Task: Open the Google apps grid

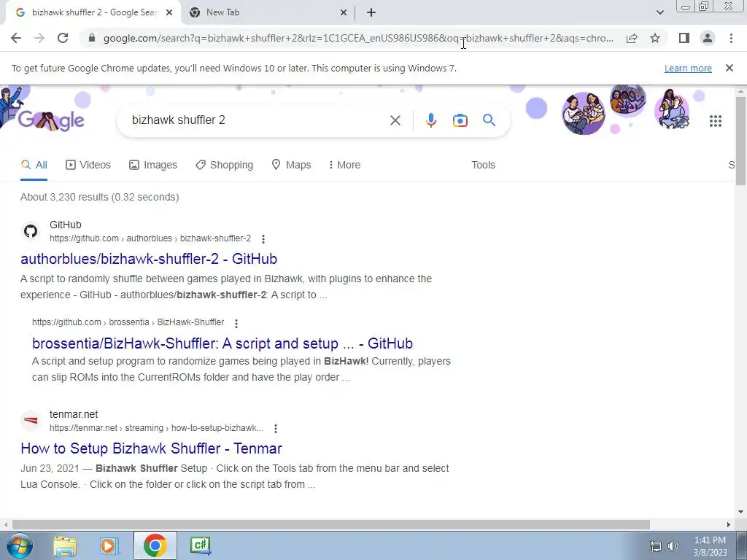Action: (x=716, y=121)
